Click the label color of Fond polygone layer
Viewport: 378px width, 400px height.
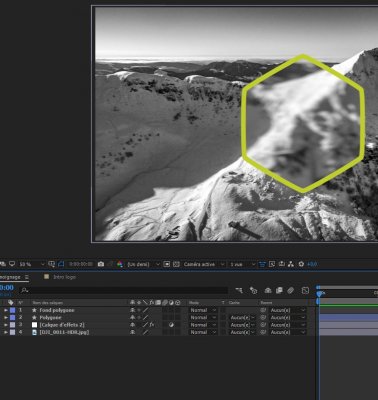point(12,310)
